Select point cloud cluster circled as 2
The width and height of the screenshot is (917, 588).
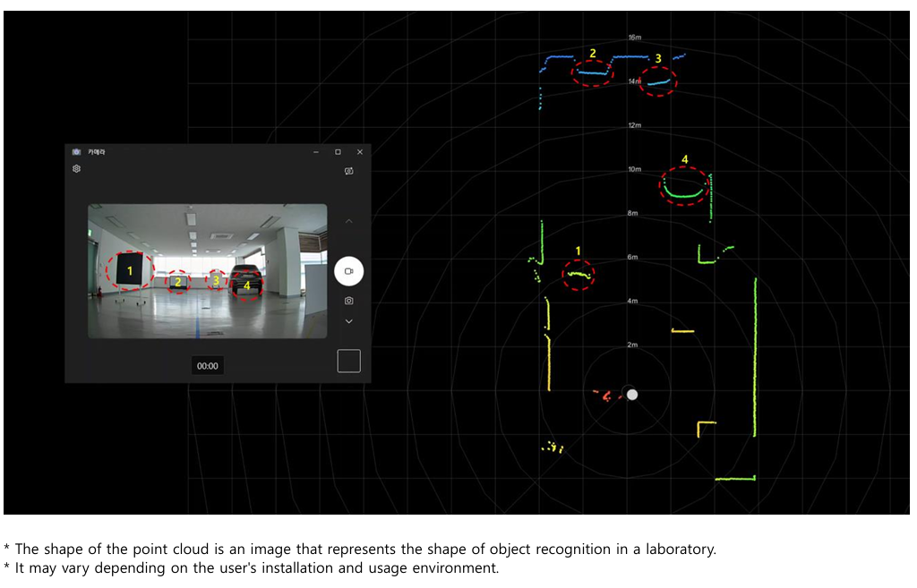pyautogui.click(x=592, y=72)
